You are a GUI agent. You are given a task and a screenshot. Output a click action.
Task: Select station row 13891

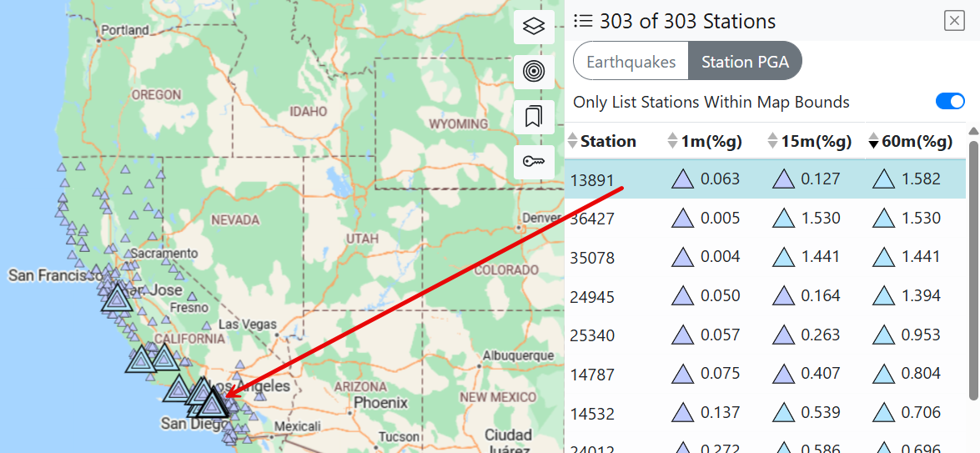click(x=765, y=179)
